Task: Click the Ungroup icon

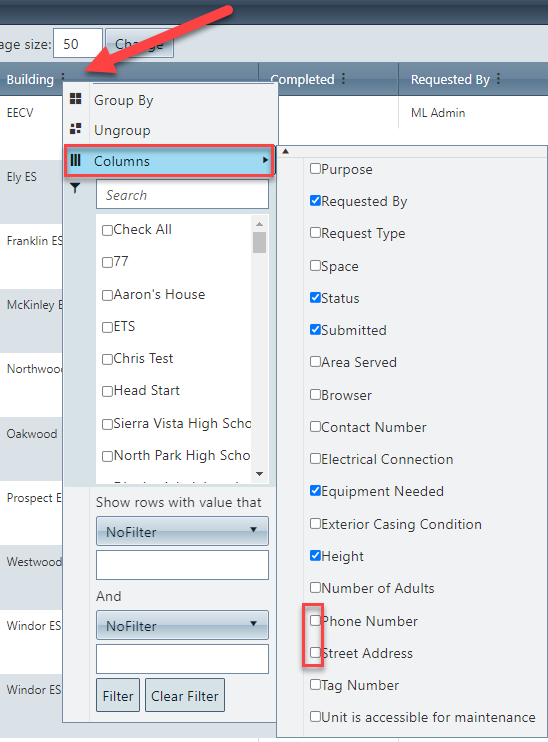Action: click(x=76, y=128)
